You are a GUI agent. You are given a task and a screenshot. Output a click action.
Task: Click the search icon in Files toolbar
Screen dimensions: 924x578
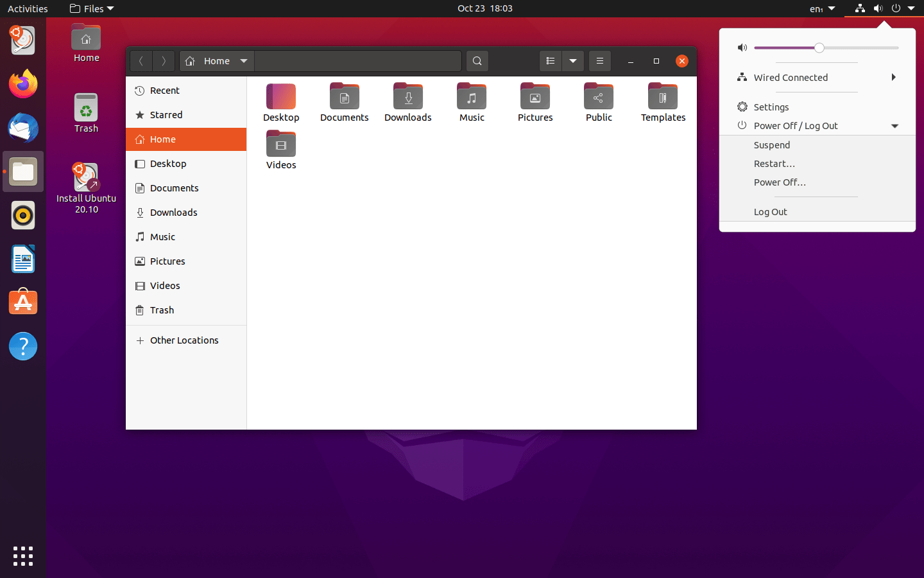click(x=477, y=61)
